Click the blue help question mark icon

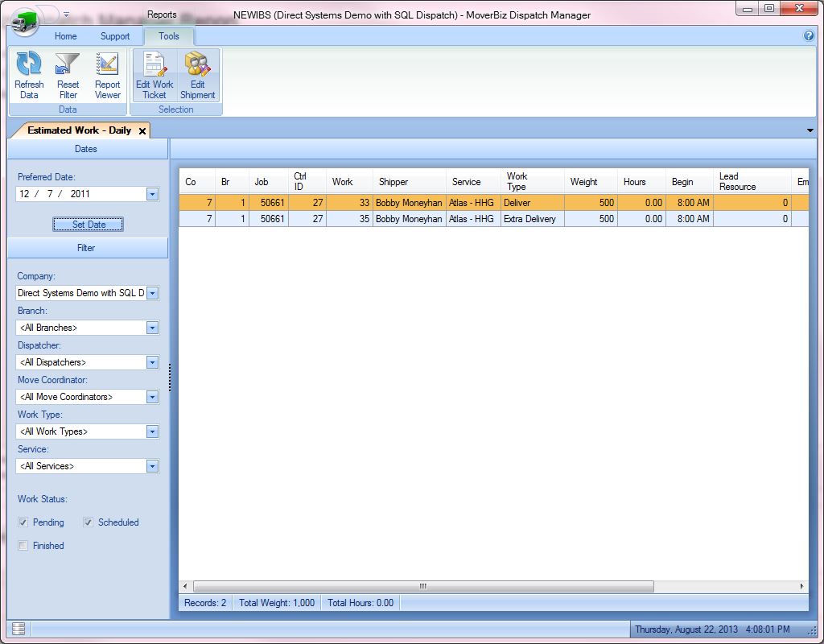(x=809, y=36)
